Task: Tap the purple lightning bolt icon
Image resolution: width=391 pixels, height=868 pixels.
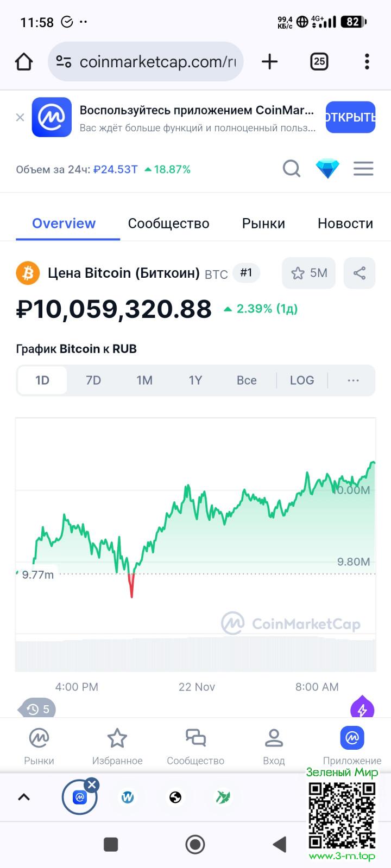Action: (362, 708)
